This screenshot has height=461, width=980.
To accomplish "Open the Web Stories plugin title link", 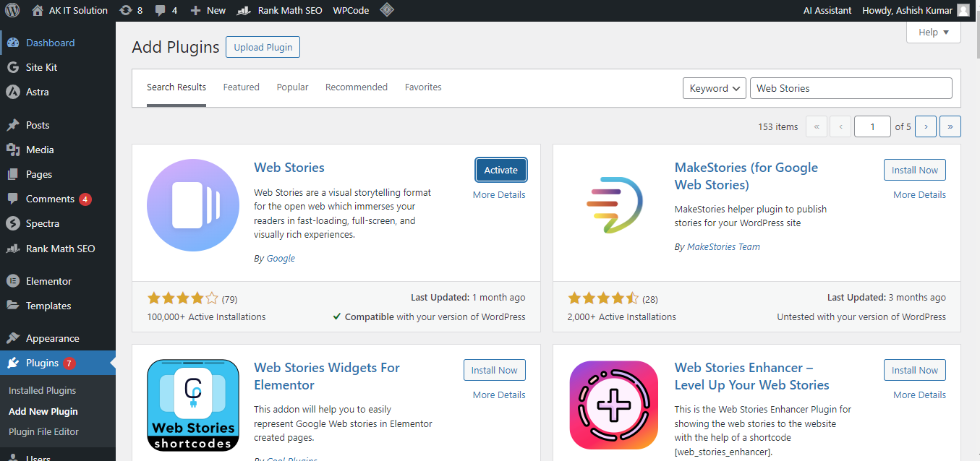I will tap(289, 168).
